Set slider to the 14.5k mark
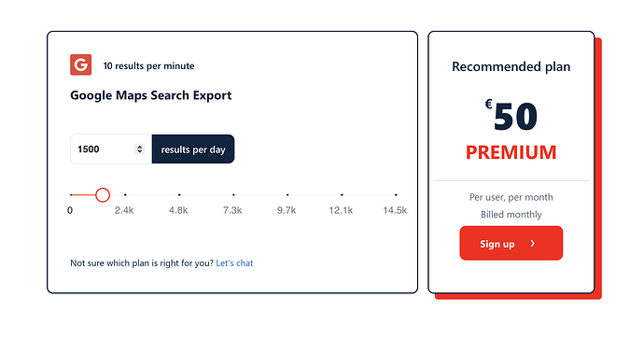Screen dimensions: 644x340 pos(396,195)
